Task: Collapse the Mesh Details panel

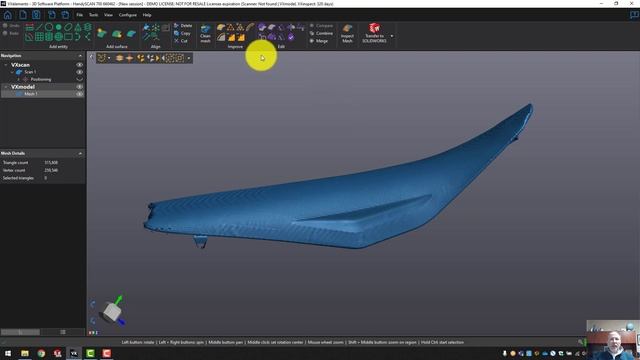Action: pyautogui.click(x=80, y=153)
